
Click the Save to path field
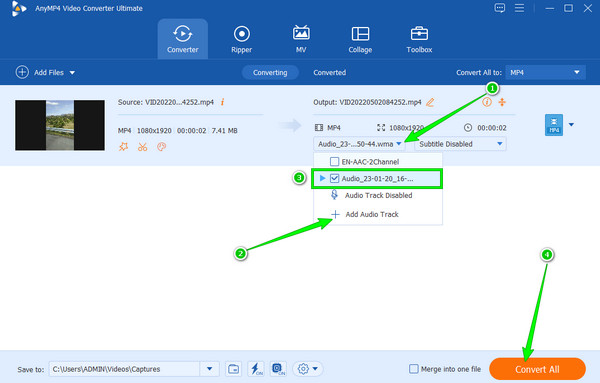[x=124, y=369]
